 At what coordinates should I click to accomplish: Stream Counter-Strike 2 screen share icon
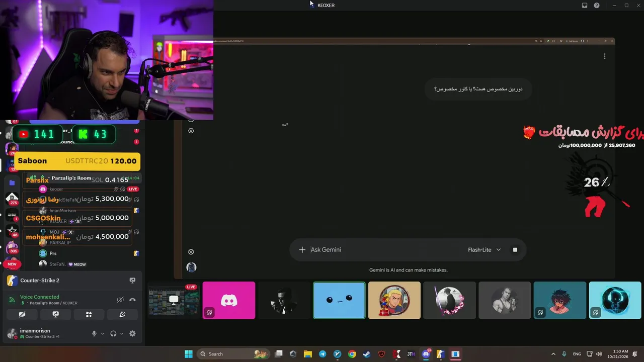pyautogui.click(x=132, y=280)
